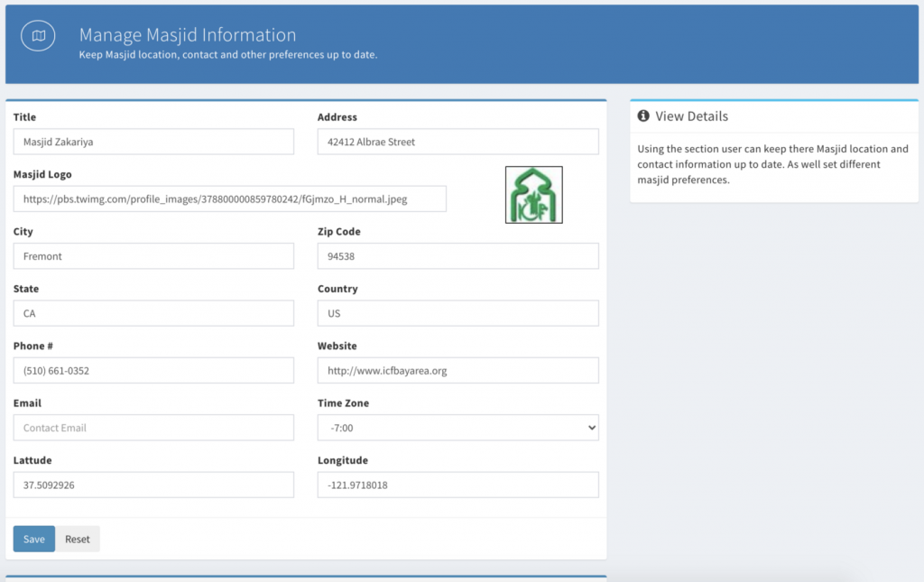
Task: Click the State field showing CA
Action: pos(153,313)
